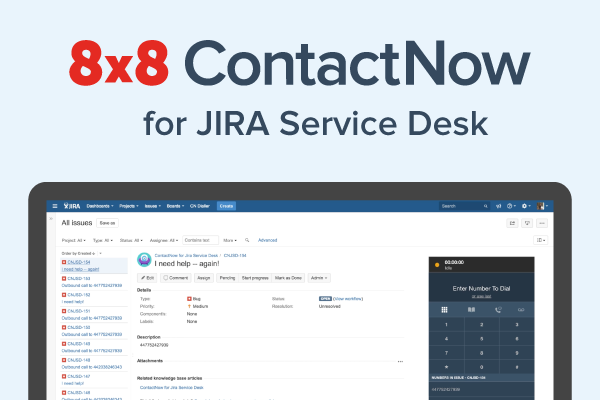Image resolution: width=600 pixels, height=400 pixels.
Task: Tap the keypad star key
Action: pos(447,367)
